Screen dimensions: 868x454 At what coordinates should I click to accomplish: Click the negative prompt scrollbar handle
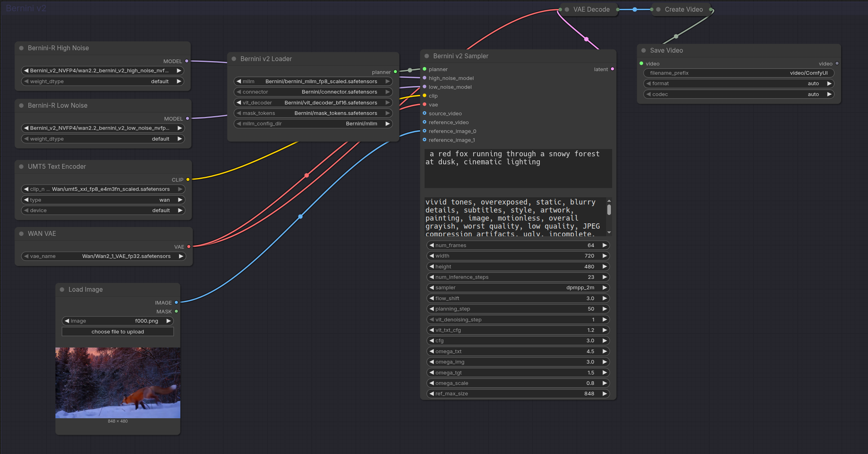click(609, 210)
